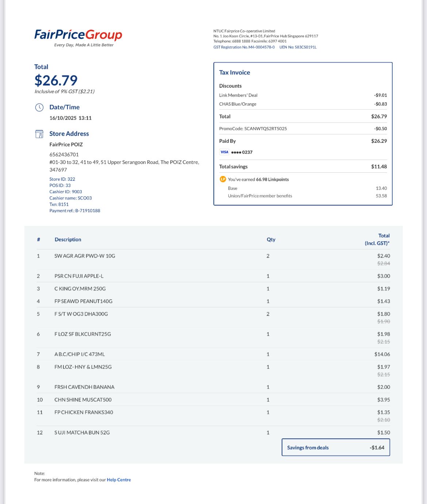Click the UEN No text
The height and width of the screenshot is (504, 427).
(298, 47)
